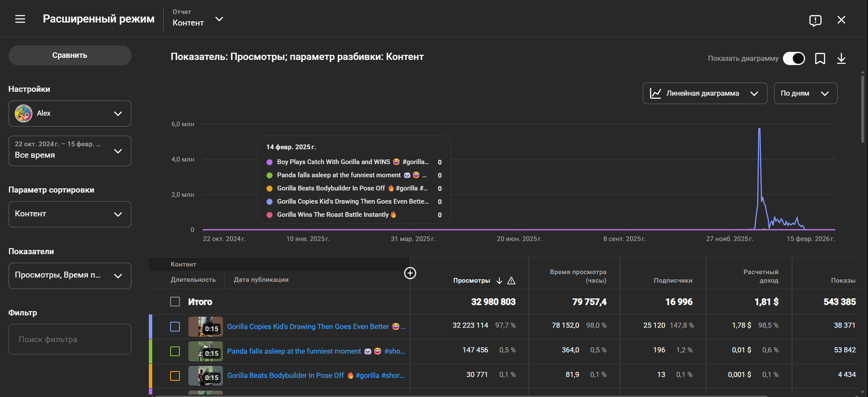Download the report with the download icon

(x=841, y=59)
